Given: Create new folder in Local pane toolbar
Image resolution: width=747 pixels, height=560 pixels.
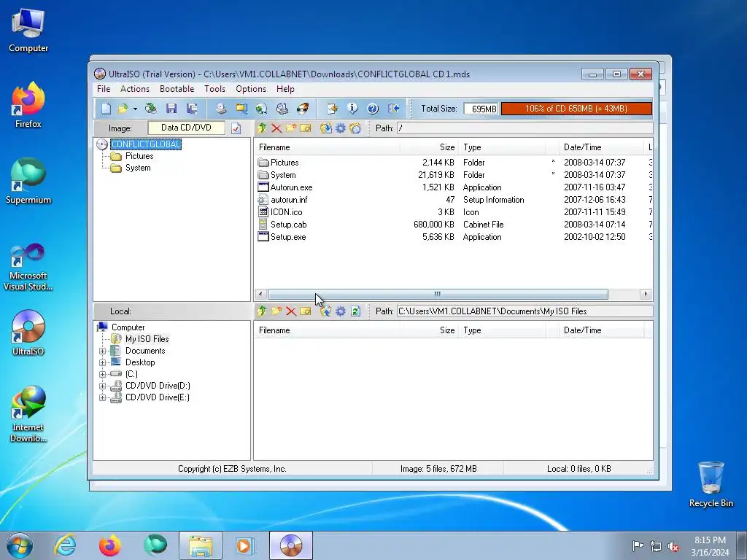Looking at the screenshot, I should tap(276, 311).
